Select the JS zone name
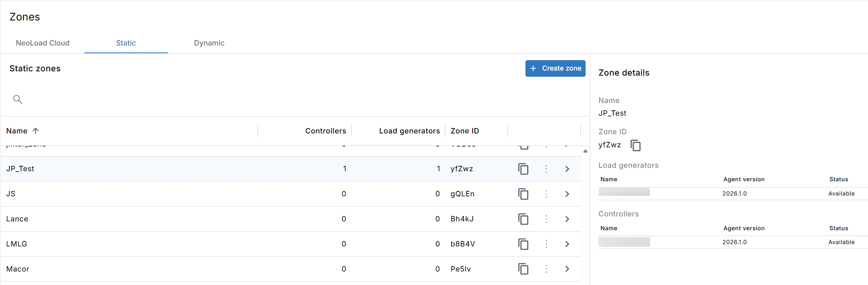Screen dimensions: 868x285 (x=11, y=194)
